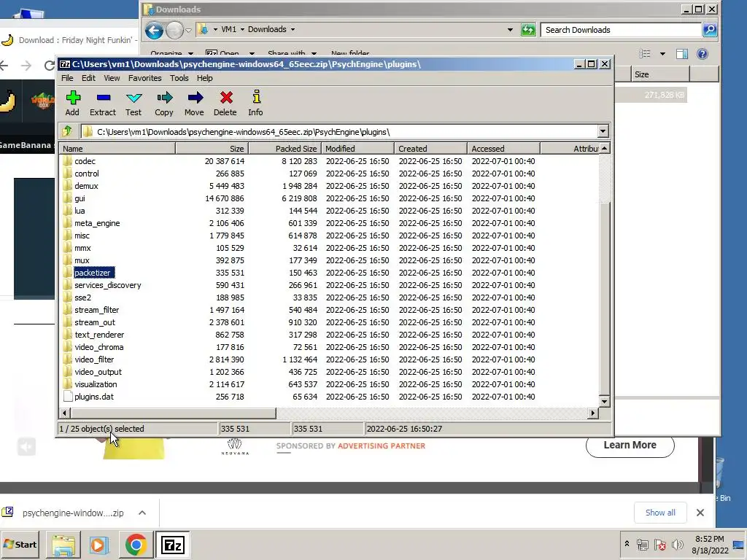Open the Edit menu in 7-Zip

pos(88,78)
